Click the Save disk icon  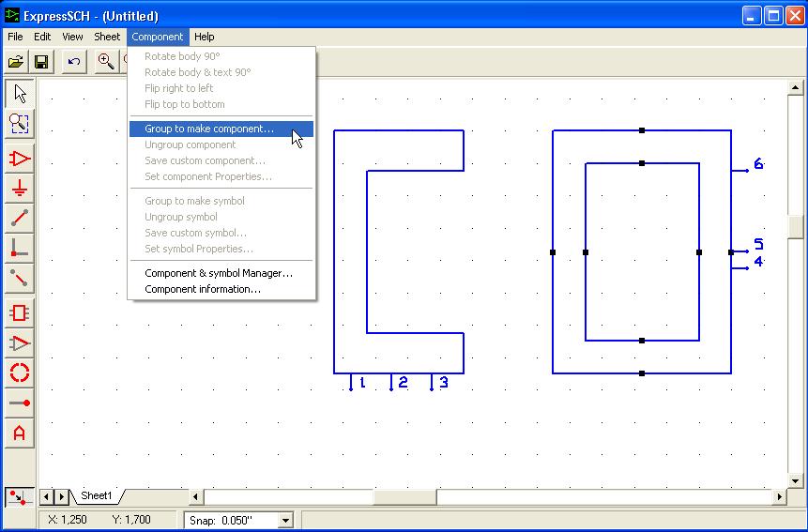(41, 62)
